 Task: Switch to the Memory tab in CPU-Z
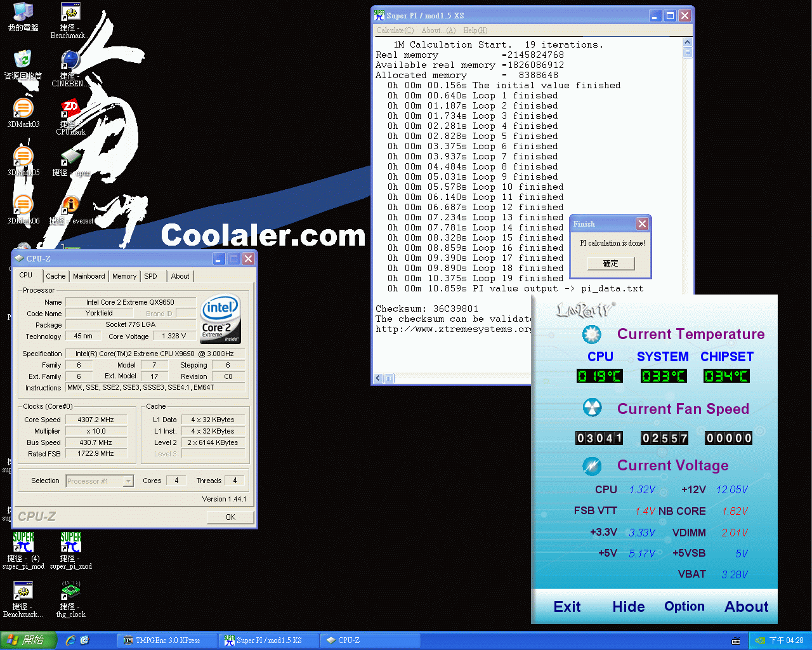tap(124, 276)
